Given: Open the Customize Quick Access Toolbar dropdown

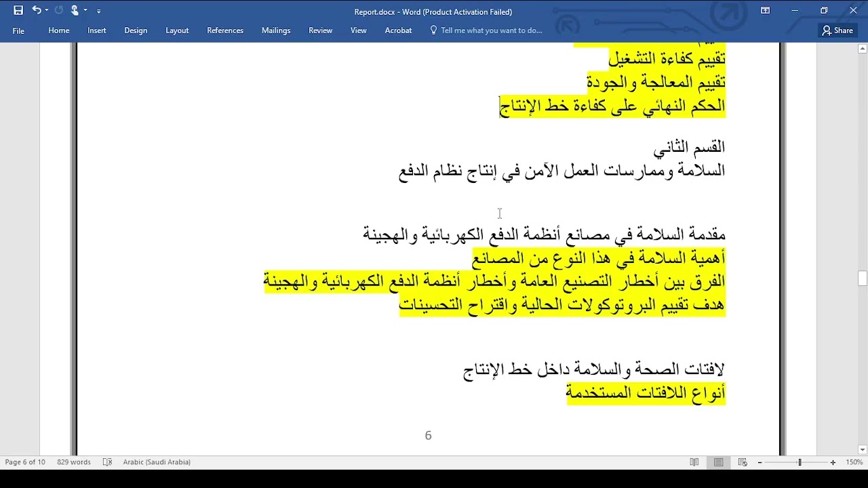Looking at the screenshot, I should click(99, 11).
